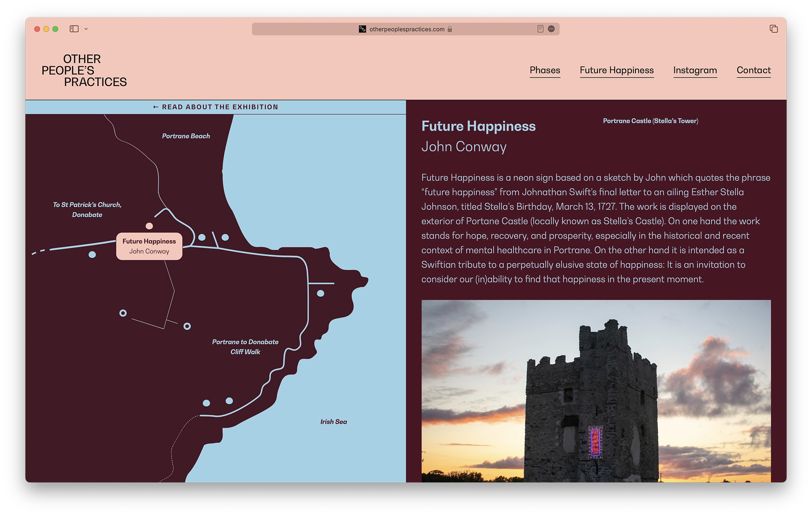Viewport: 812px width, 516px height.
Task: Click the padlock icon beside the URL
Action: (x=450, y=29)
